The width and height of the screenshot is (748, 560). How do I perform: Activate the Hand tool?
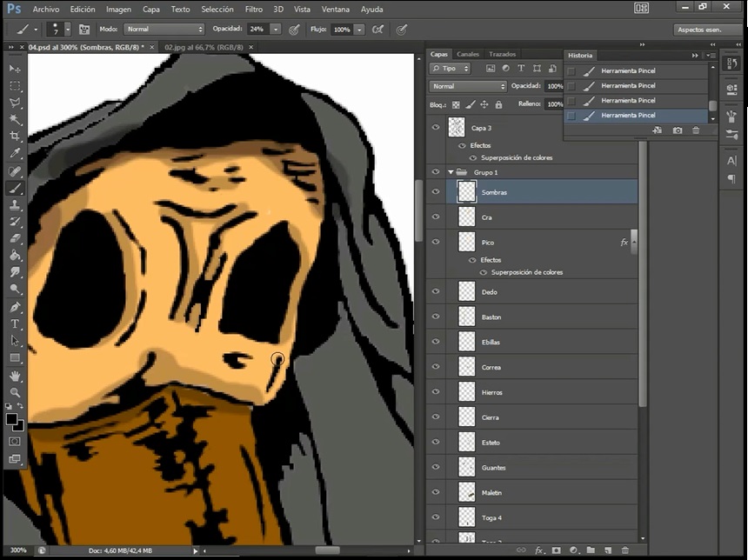[15, 376]
